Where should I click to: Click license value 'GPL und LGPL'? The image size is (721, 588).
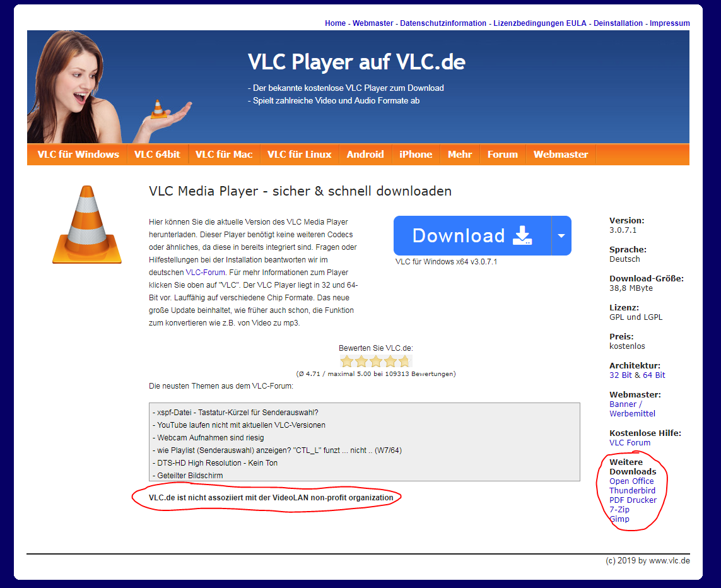(636, 317)
